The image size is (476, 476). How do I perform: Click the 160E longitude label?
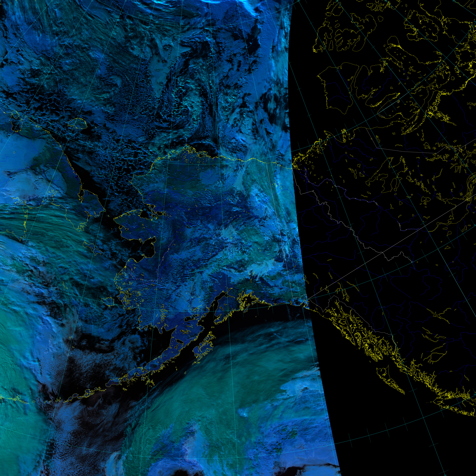pyautogui.click(x=52, y=1)
